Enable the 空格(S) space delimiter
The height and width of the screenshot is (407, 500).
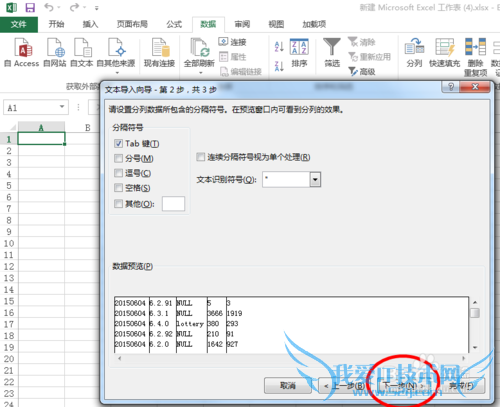click(118, 188)
